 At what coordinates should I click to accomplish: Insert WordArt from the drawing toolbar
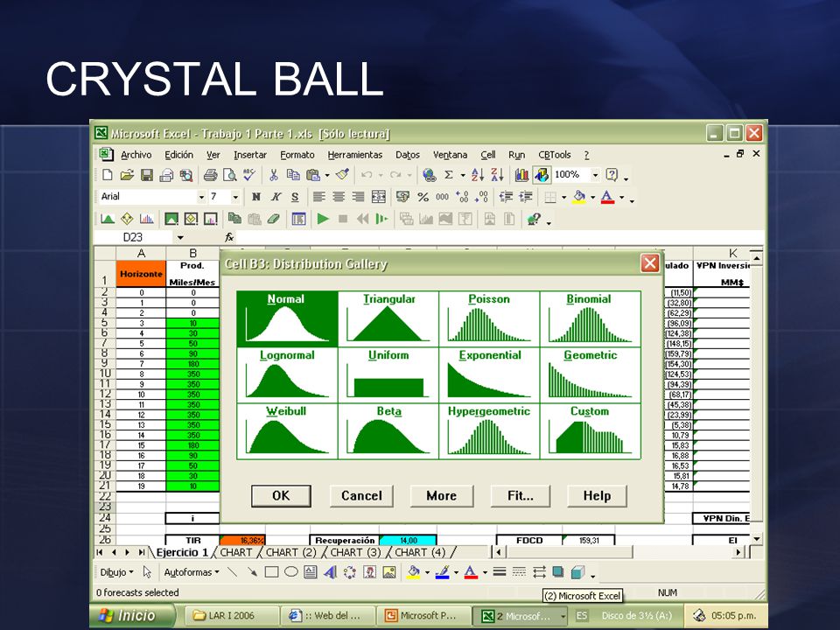click(x=330, y=572)
